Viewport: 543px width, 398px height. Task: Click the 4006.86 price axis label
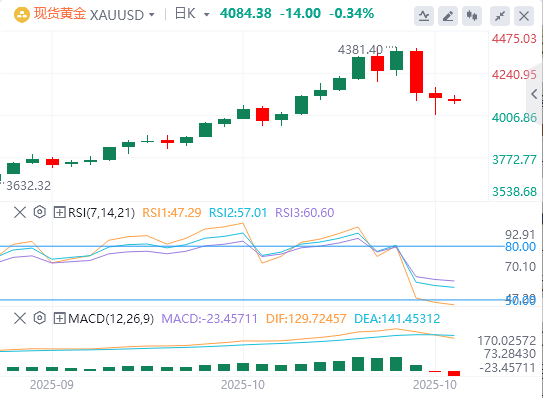click(514, 117)
